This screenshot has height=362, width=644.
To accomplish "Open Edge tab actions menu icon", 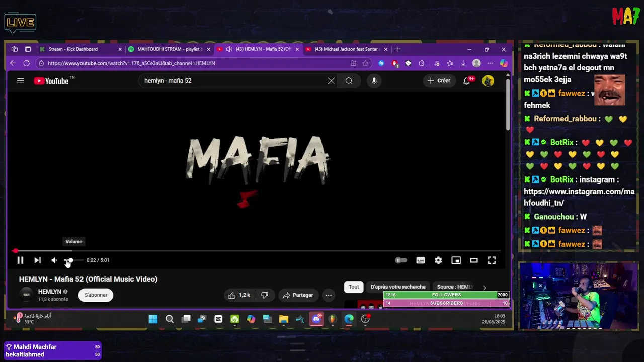I will (x=28, y=49).
